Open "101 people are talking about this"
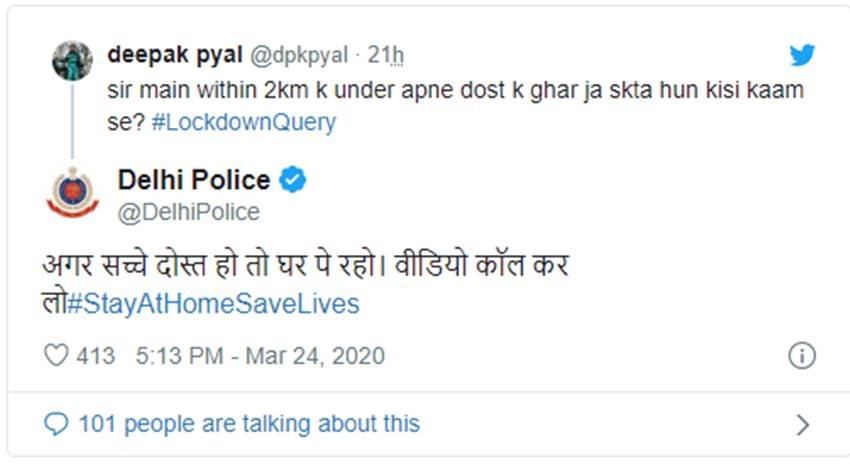850x466 pixels. (x=249, y=424)
